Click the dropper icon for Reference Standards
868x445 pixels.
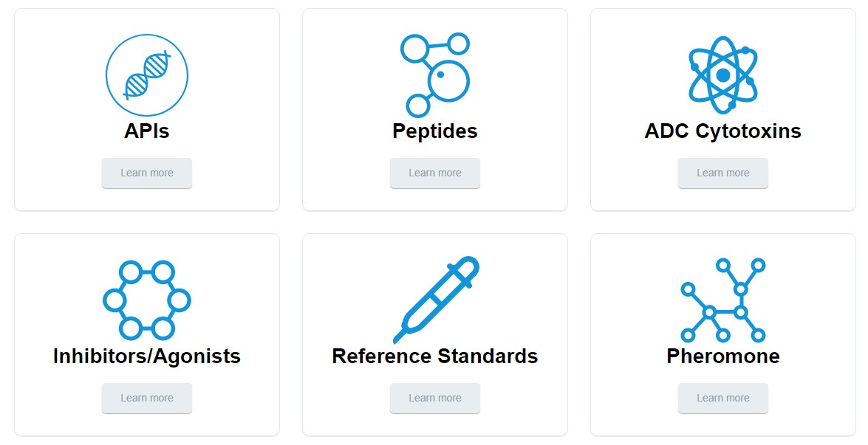point(435,300)
